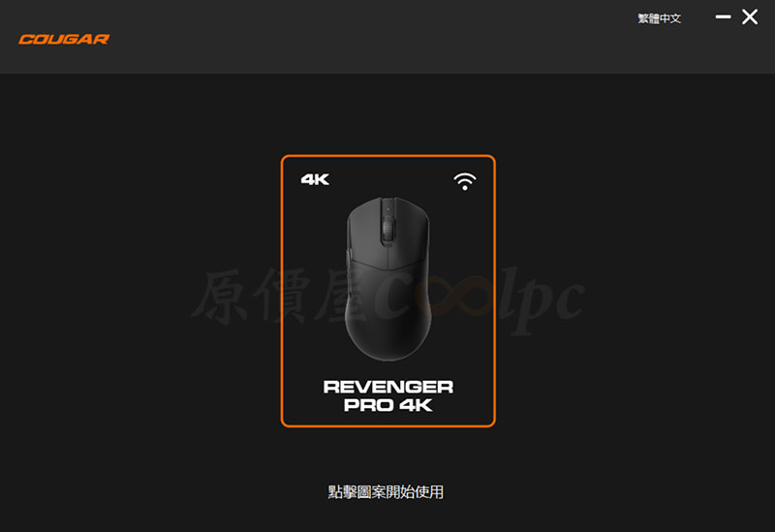Click the 4K badge on device card

coord(315,179)
